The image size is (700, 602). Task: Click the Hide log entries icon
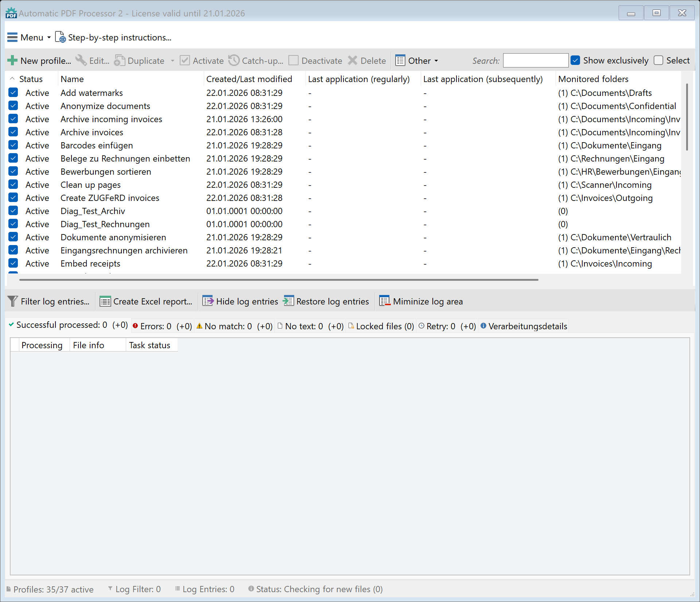click(208, 301)
